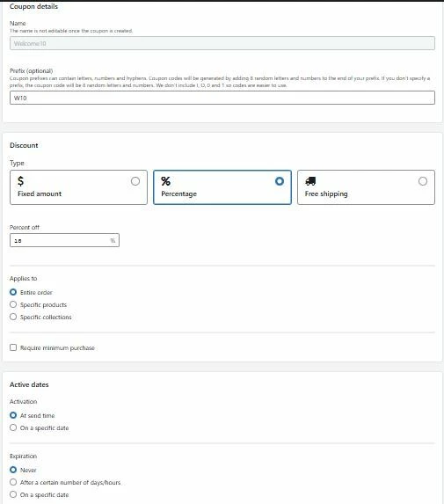The height and width of the screenshot is (504, 444).
Task: Click the Fixed amount label text
Action: click(x=40, y=194)
